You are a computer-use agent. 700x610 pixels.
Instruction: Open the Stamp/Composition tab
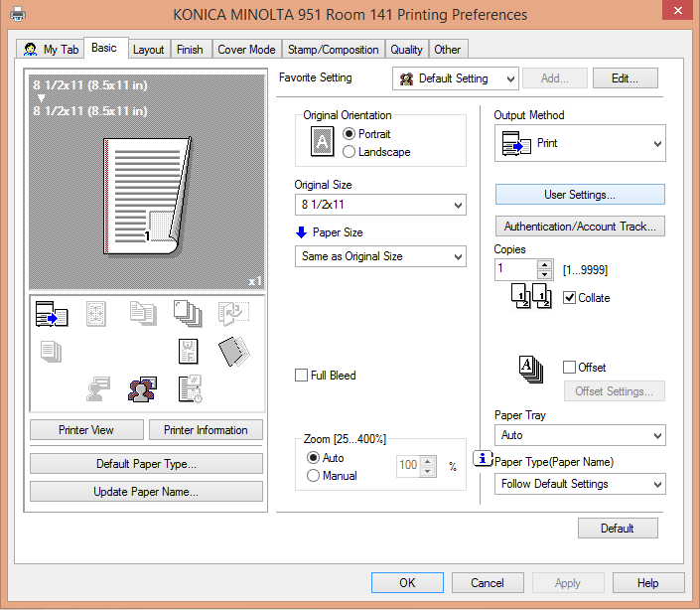[x=333, y=50]
